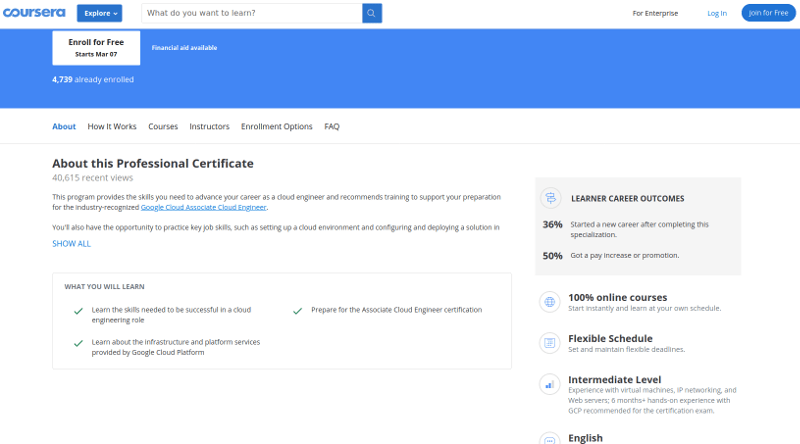Open the Coursera home logo

tap(34, 13)
